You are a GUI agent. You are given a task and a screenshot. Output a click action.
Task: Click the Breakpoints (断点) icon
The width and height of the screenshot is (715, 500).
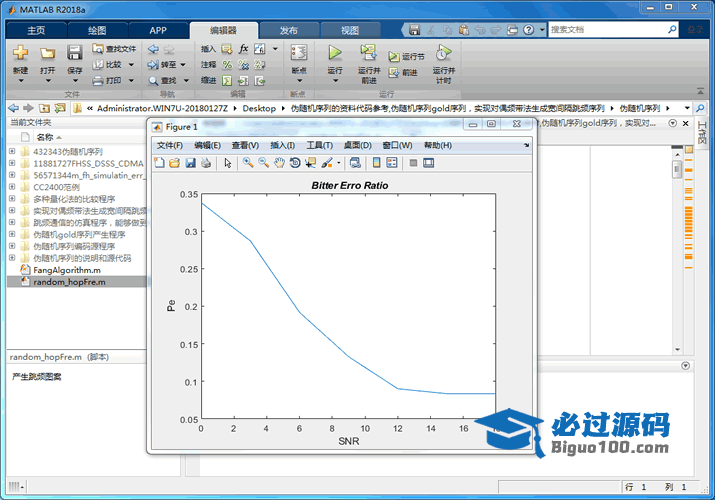tap(299, 53)
